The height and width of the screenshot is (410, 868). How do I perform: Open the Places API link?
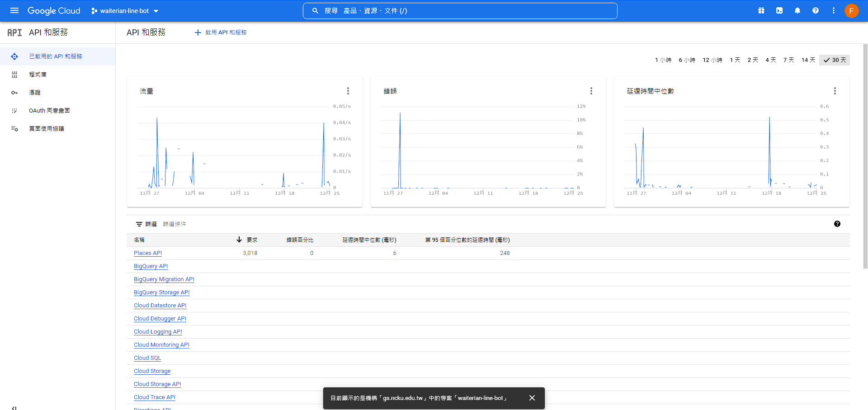coord(148,253)
